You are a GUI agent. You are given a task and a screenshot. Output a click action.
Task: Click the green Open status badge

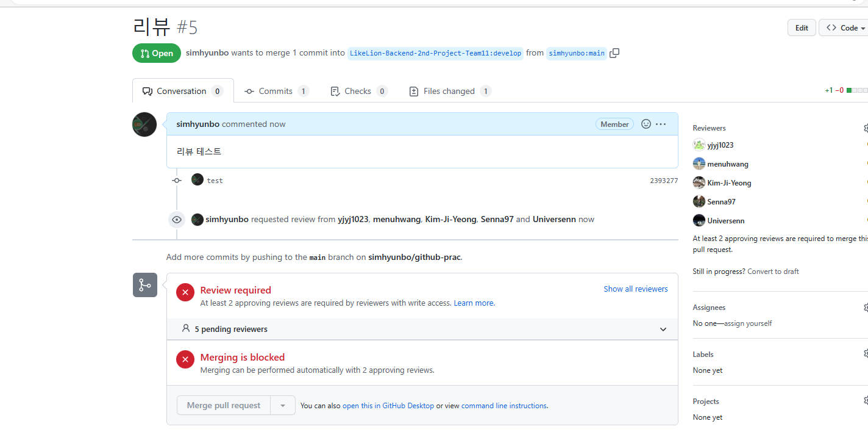pos(157,53)
